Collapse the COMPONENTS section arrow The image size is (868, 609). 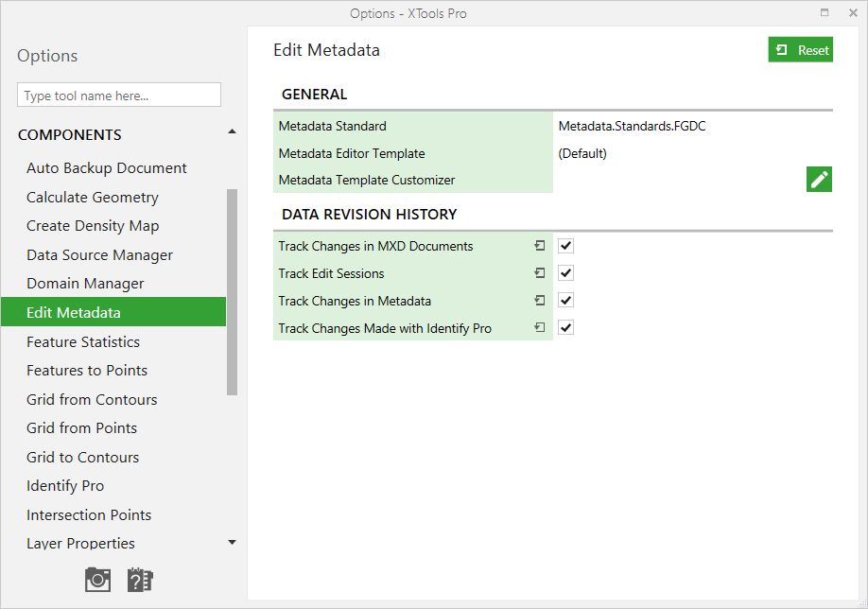pos(232,131)
